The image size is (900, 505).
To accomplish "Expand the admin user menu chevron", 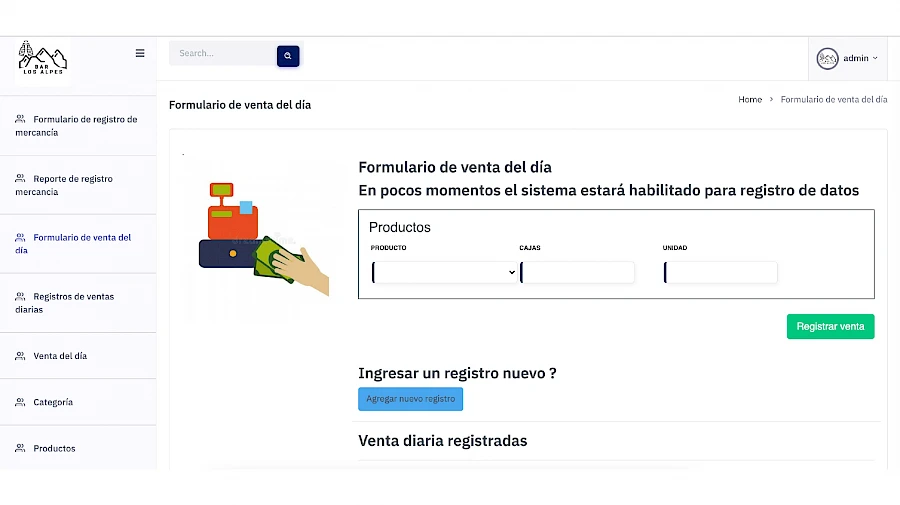I will click(875, 58).
